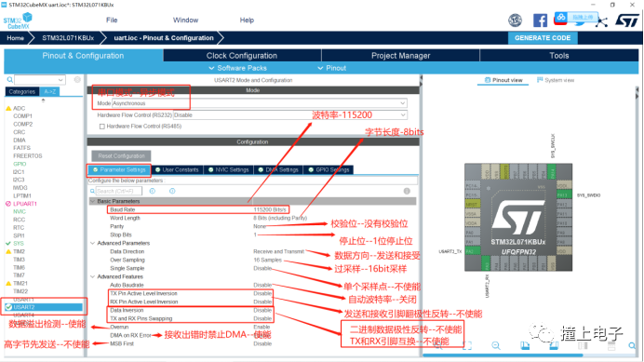Rotate the chip view with the rotate icon
This screenshot has width=644, height=362.
point(525,345)
